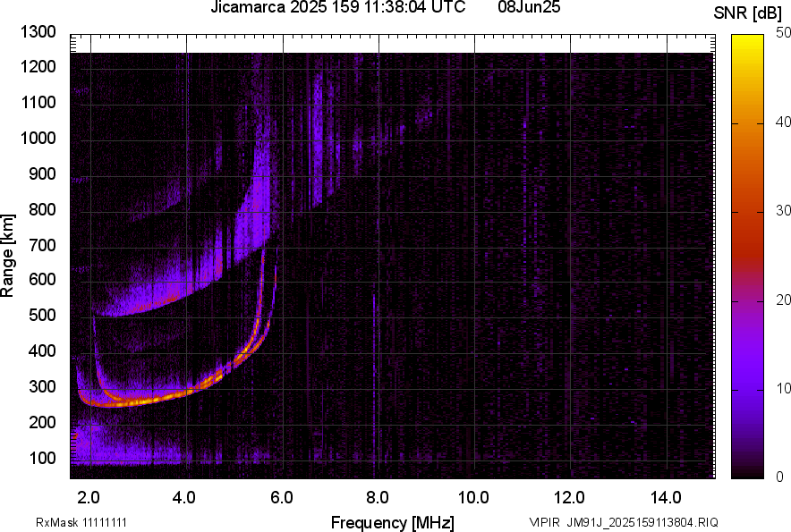Click the range tick label "200"
The image size is (791, 532).
click(x=42, y=422)
